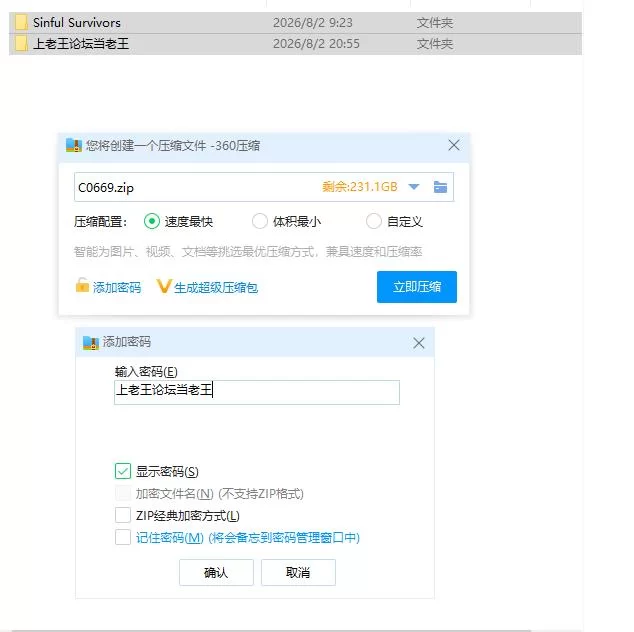Close the 添加密码 dialog

[419, 343]
